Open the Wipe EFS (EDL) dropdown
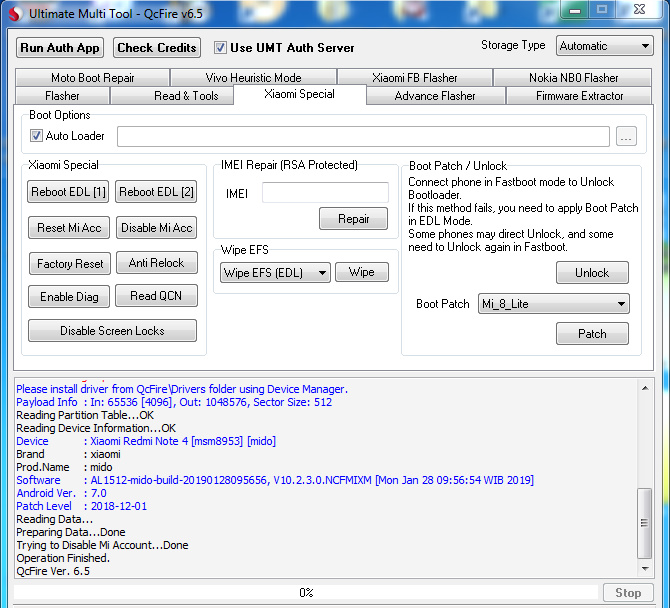This screenshot has width=670, height=608. click(x=275, y=273)
